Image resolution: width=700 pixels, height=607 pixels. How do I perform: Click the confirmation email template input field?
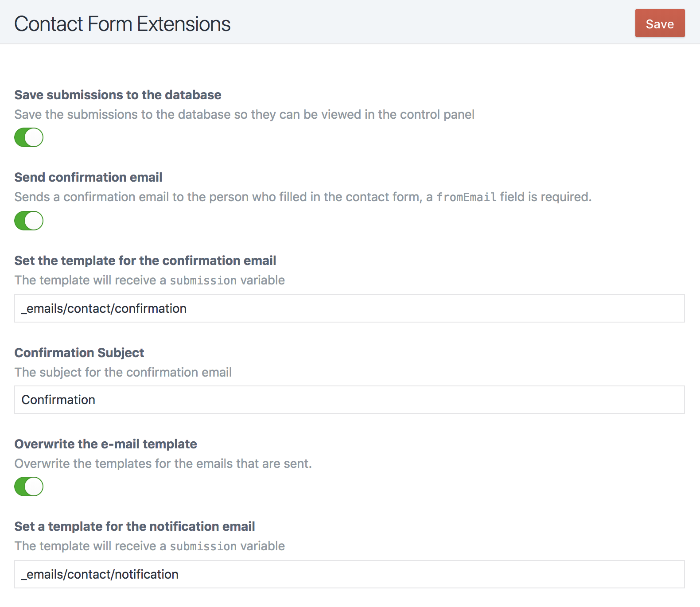pos(350,308)
